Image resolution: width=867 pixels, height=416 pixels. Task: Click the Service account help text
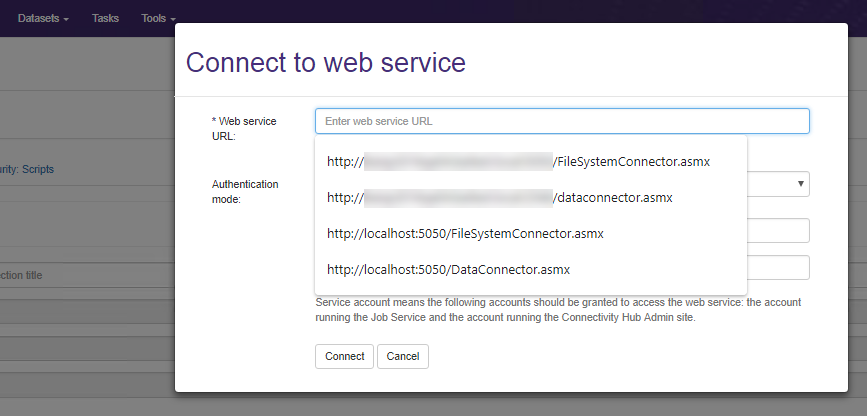pos(558,310)
